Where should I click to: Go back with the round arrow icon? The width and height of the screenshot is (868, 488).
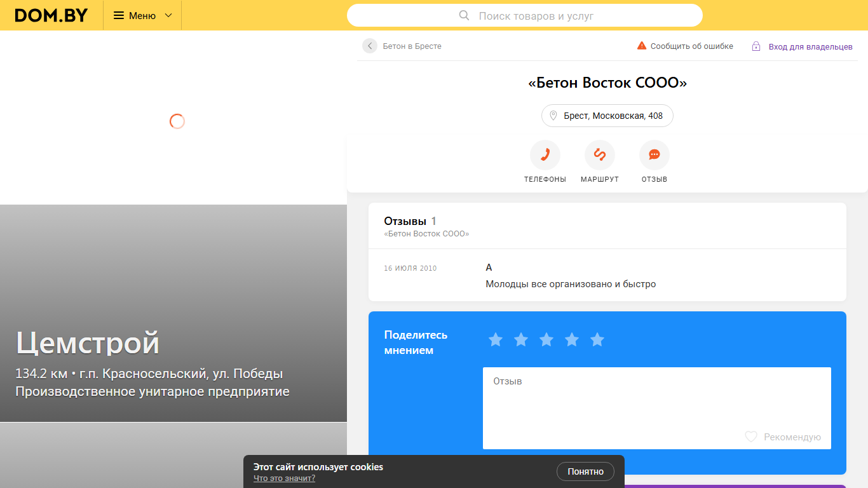click(370, 46)
